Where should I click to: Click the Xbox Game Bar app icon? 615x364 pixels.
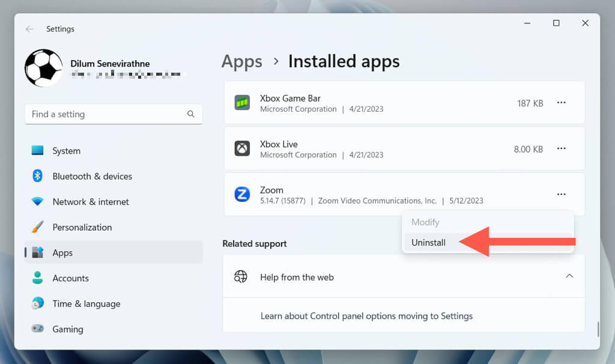click(x=242, y=103)
